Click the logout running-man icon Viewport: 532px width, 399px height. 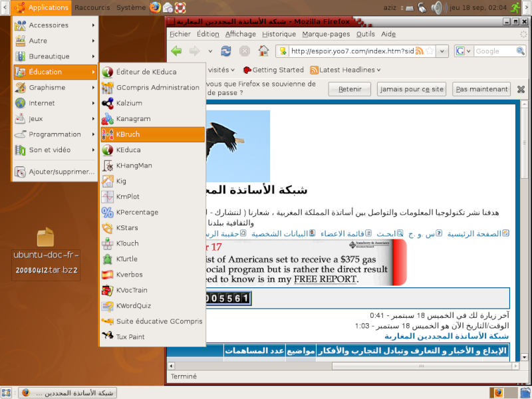516,7
